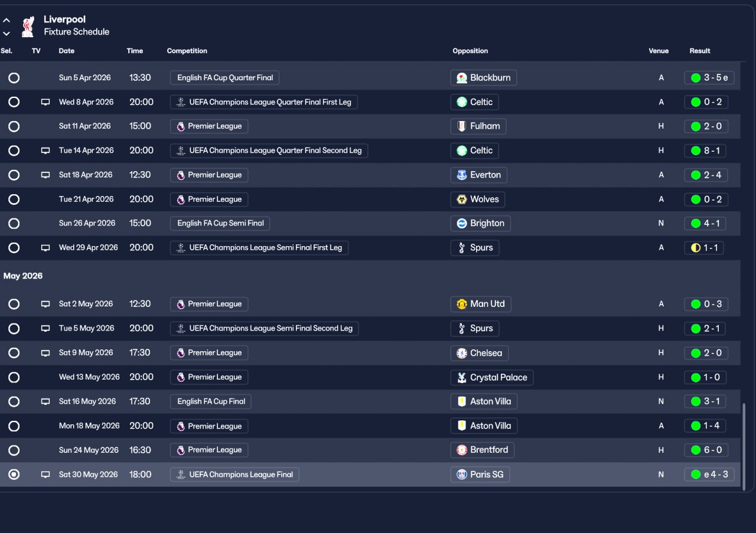Click the TV column header
756x533 pixels.
pyautogui.click(x=36, y=51)
